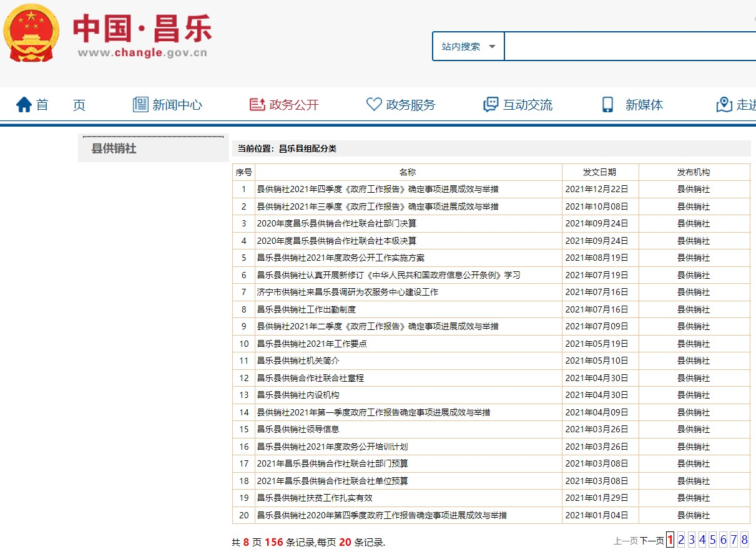756x552 pixels.
Task: Click the red 政务公开 icon
Action: [257, 105]
